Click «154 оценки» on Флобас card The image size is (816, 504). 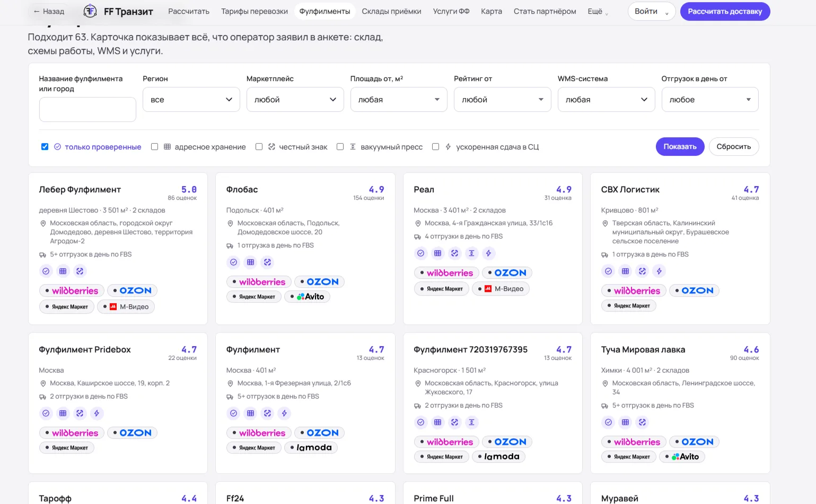tap(368, 198)
